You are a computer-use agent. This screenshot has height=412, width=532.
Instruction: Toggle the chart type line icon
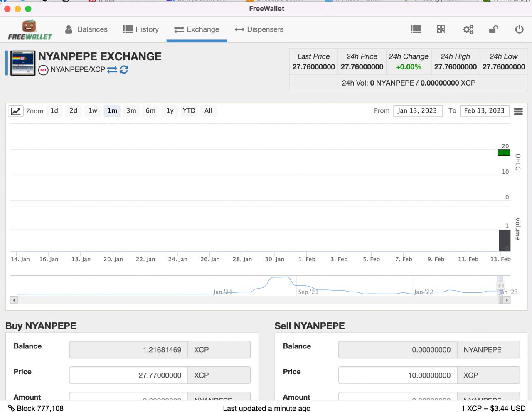point(16,111)
